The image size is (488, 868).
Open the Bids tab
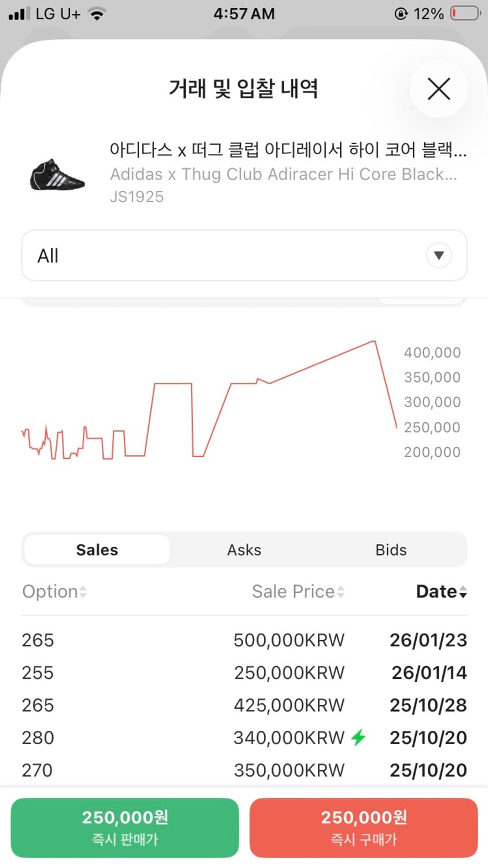pos(391,550)
